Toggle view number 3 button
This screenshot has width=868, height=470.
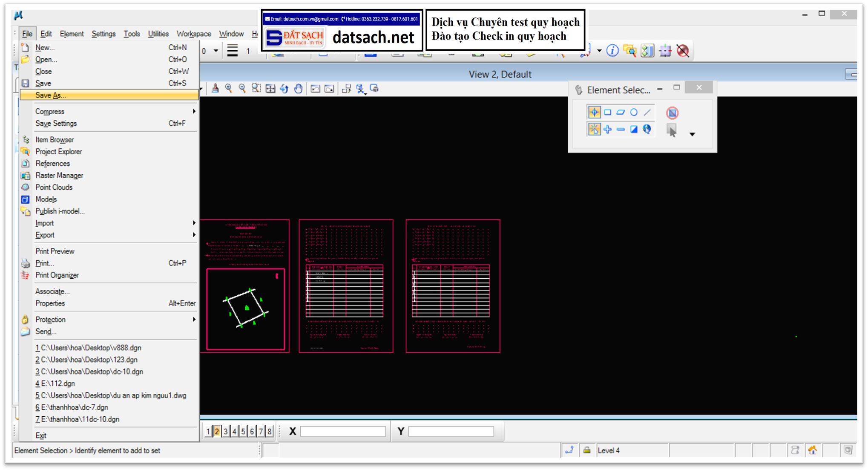(x=226, y=431)
